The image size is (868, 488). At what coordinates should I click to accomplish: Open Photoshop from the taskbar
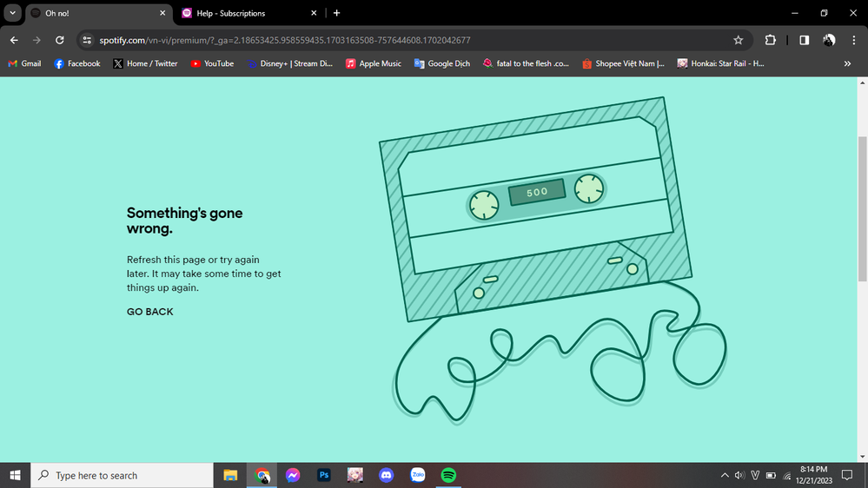(x=324, y=475)
